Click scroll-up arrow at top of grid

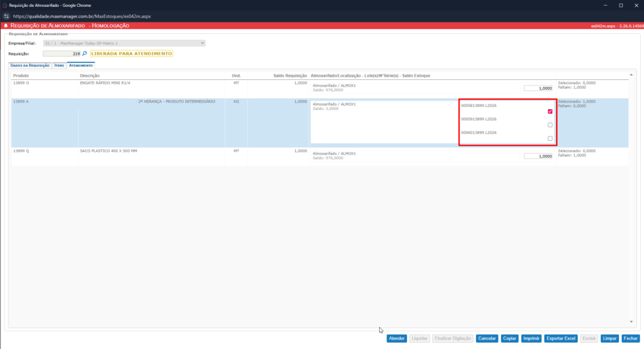click(631, 75)
